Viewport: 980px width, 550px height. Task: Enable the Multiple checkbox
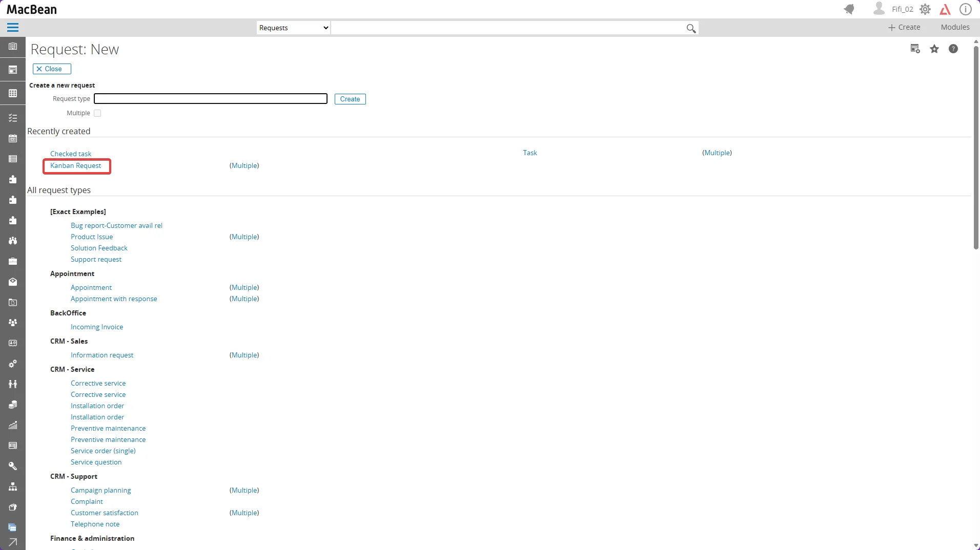point(97,113)
